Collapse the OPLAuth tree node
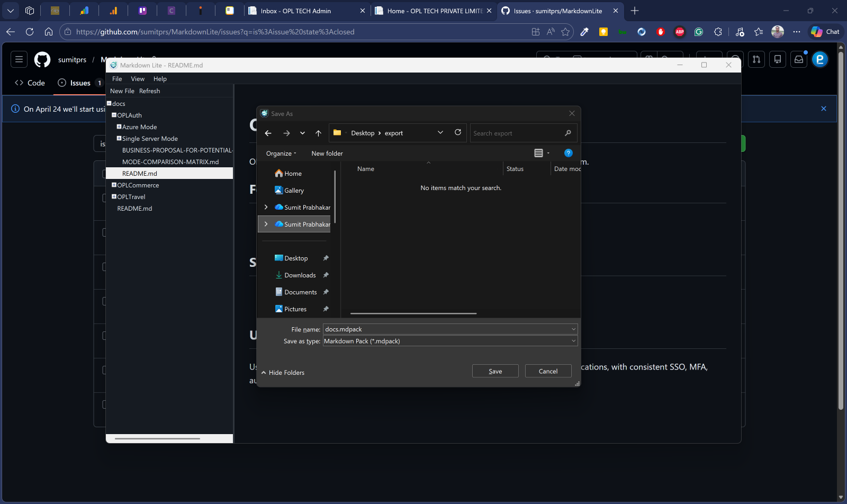This screenshot has width=847, height=504. click(114, 115)
